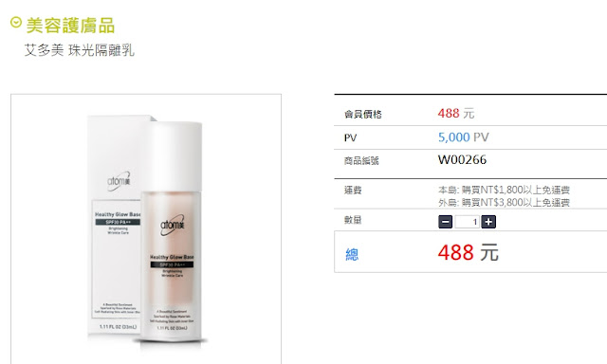Click the white product box image

point(114,225)
